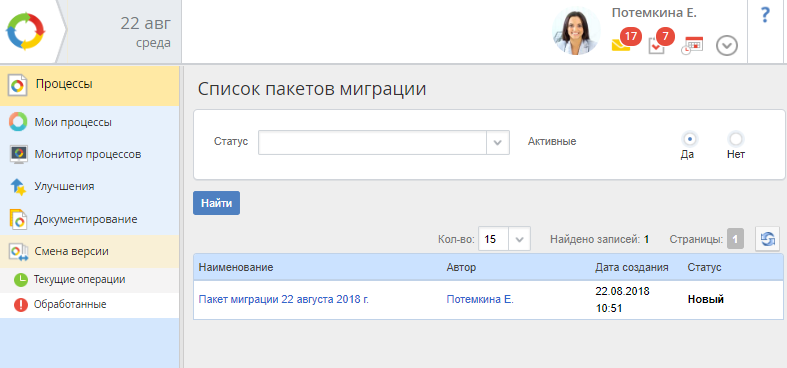
Task: Open Документирование menu item
Action: 89,219
